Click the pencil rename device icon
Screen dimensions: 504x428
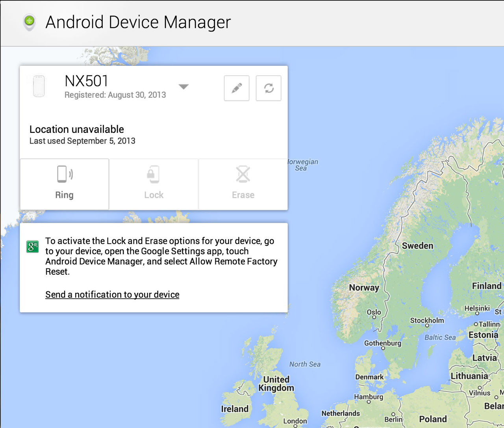[x=237, y=88]
